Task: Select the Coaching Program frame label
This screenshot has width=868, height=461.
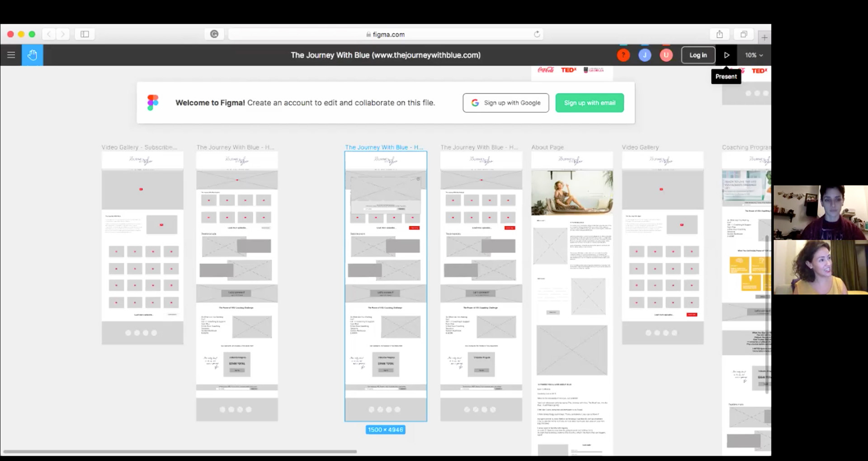Action: pos(746,147)
